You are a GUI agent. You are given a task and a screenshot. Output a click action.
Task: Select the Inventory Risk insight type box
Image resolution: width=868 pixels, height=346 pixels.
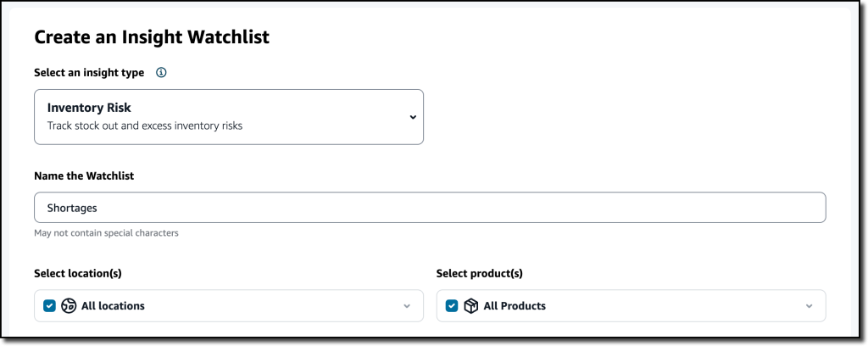tap(229, 117)
